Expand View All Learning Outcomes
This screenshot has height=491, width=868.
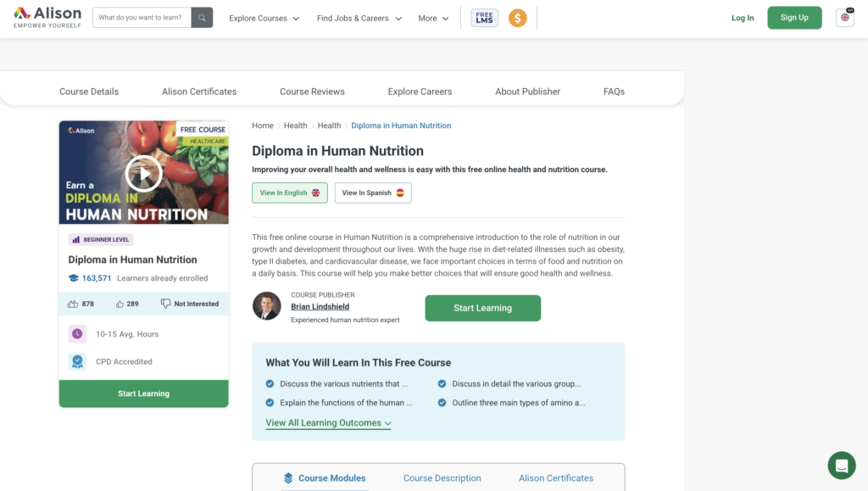point(328,423)
